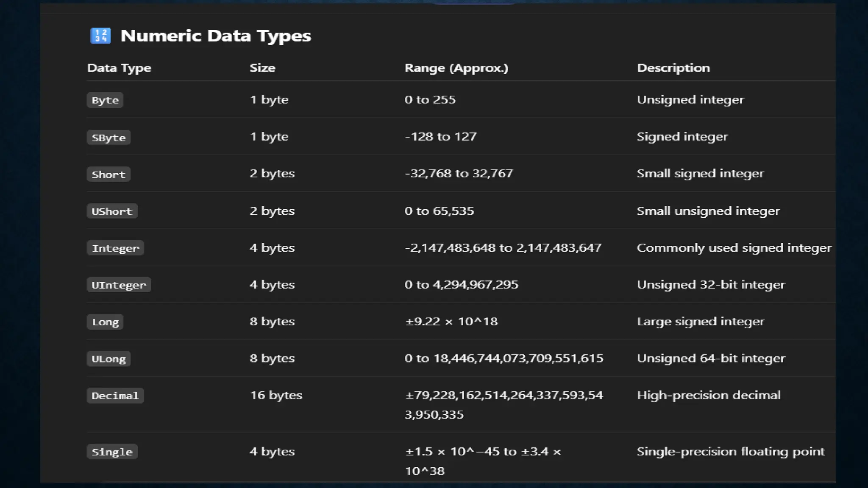This screenshot has height=488, width=868.
Task: Click the UInteger code label
Action: [119, 285]
